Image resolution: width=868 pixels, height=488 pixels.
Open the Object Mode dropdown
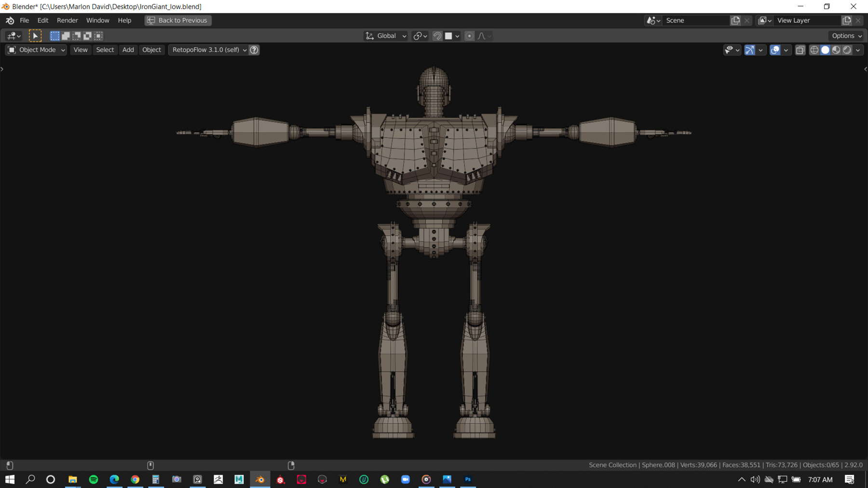pyautogui.click(x=36, y=50)
